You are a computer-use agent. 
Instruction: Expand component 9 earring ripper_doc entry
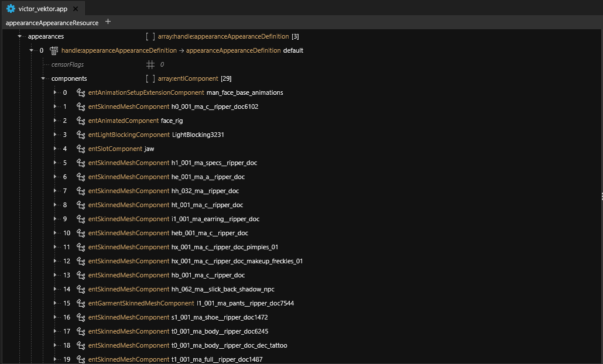(55, 219)
